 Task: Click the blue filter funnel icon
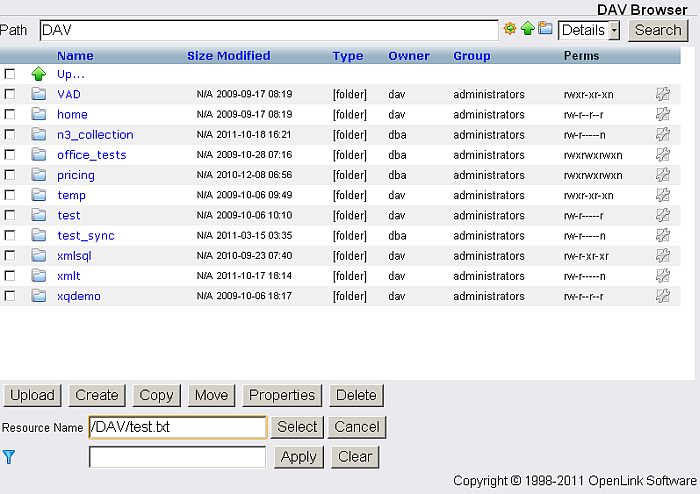(9, 457)
